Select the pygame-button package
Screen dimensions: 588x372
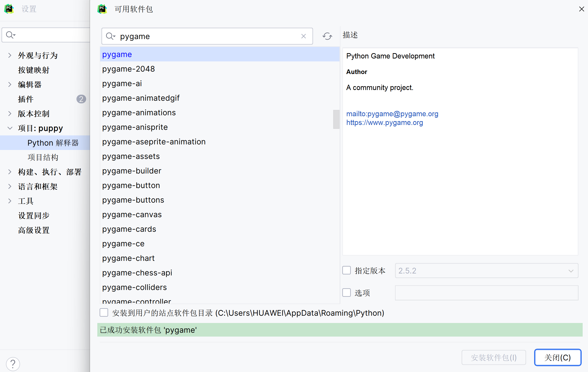220,185
